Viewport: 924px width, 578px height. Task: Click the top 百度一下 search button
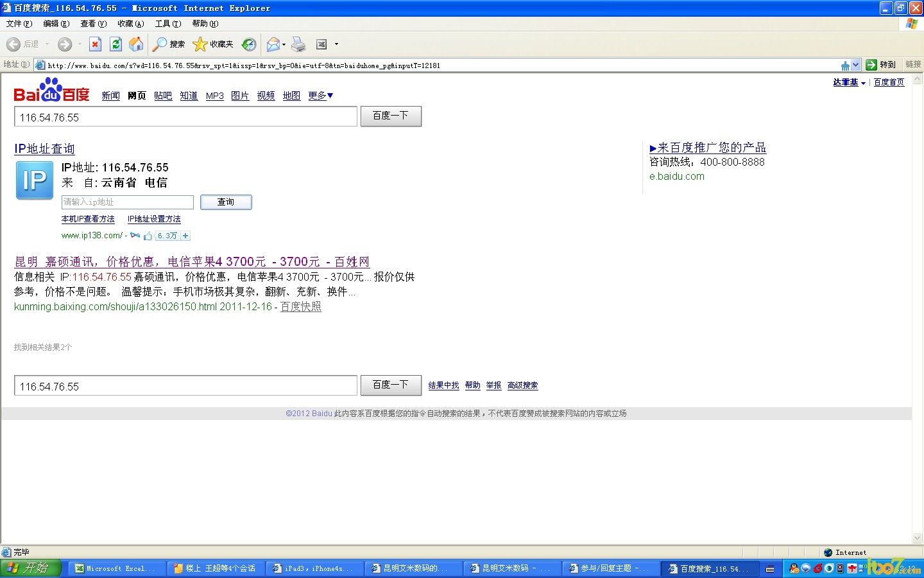[x=391, y=116]
